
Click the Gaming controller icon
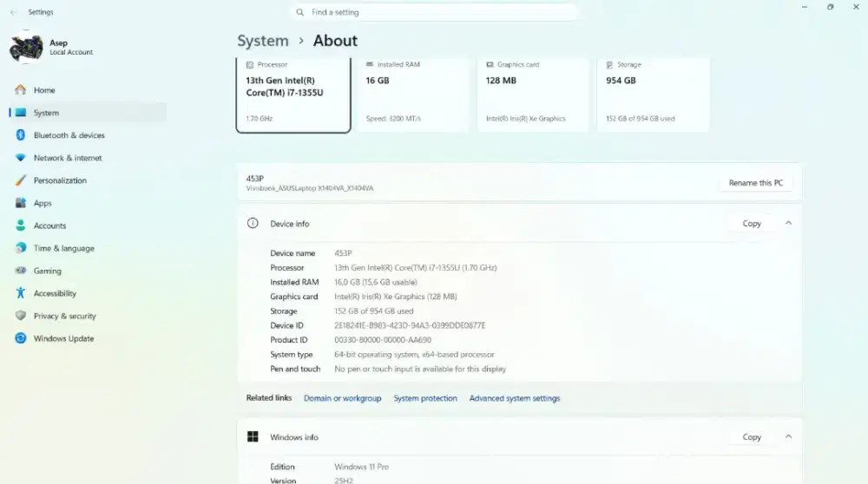click(21, 271)
